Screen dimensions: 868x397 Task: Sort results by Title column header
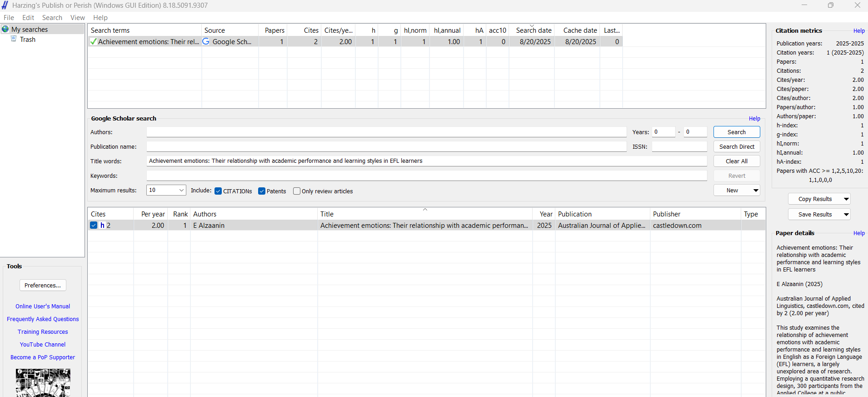click(x=425, y=214)
